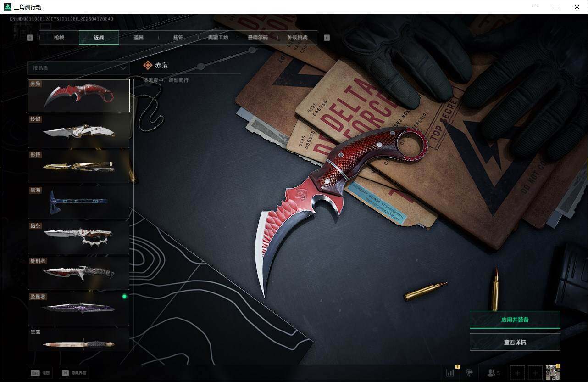Close the 三角洲行动 window
This screenshot has height=382, width=588.
577,7
